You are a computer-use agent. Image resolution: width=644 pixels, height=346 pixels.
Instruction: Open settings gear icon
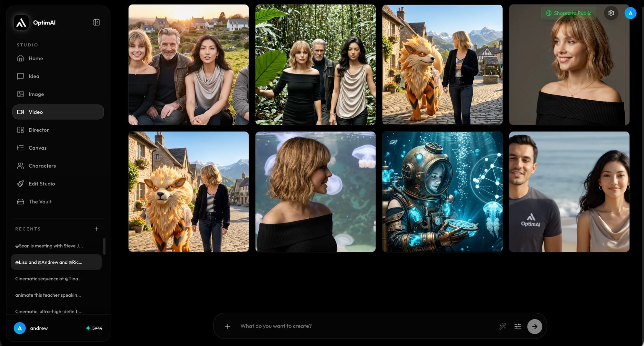[611, 13]
